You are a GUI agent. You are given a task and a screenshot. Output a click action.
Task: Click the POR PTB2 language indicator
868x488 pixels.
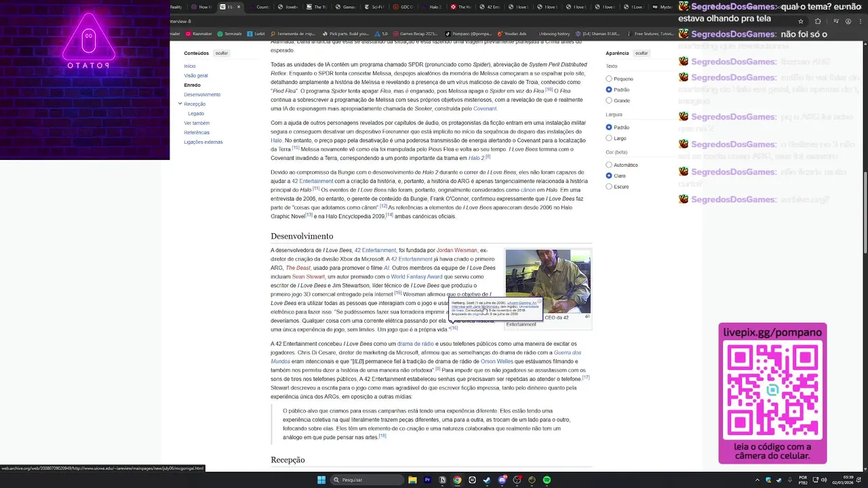click(x=803, y=480)
